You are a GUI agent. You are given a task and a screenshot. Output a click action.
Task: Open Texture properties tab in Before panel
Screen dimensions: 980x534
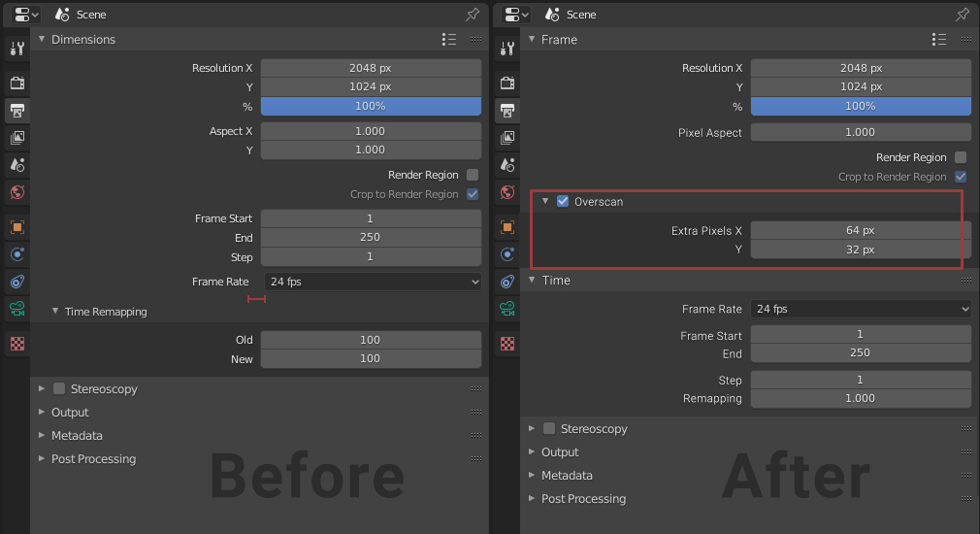17,344
